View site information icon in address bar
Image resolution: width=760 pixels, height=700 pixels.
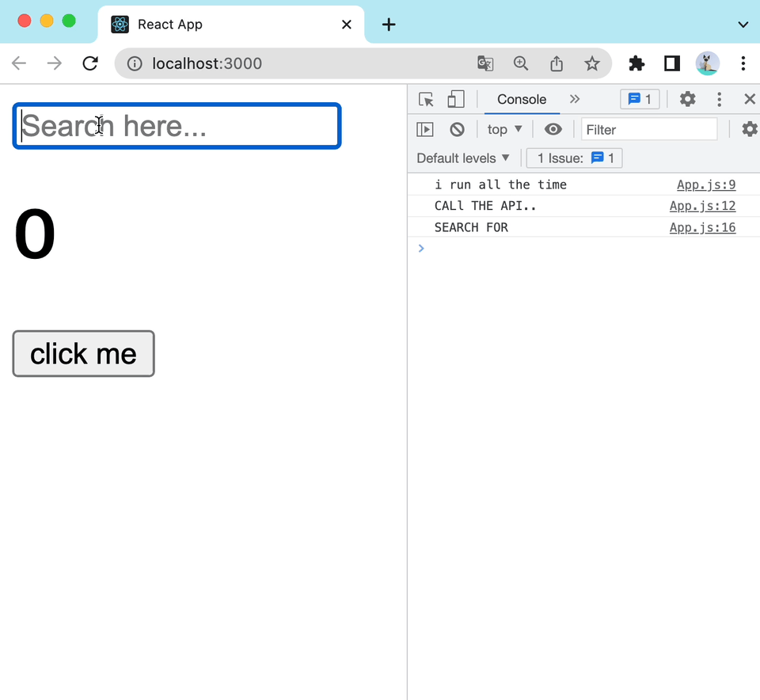click(x=135, y=63)
